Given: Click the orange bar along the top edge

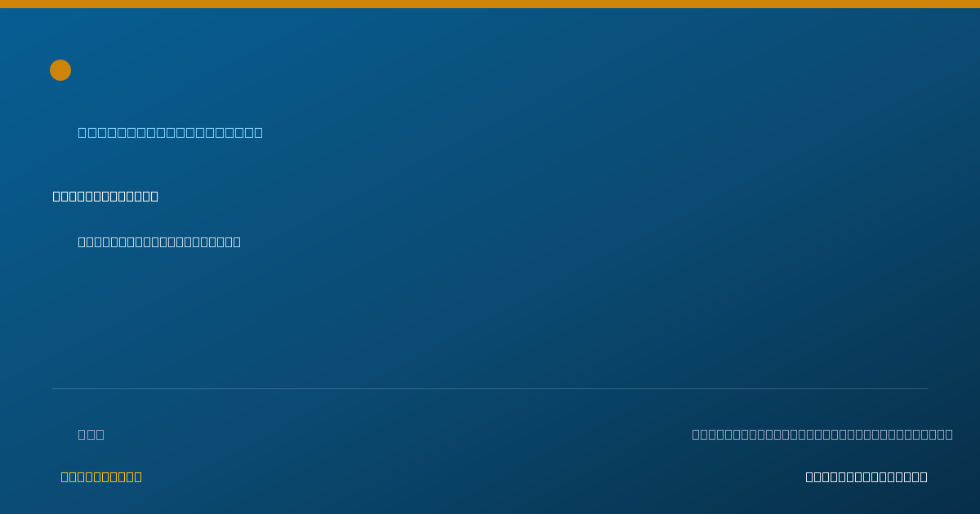Looking at the screenshot, I should (490, 4).
